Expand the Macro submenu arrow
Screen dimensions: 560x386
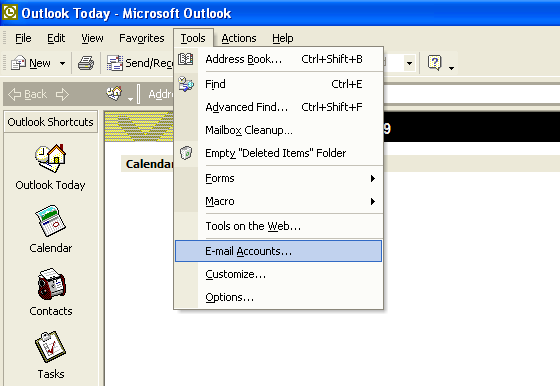pos(373,201)
